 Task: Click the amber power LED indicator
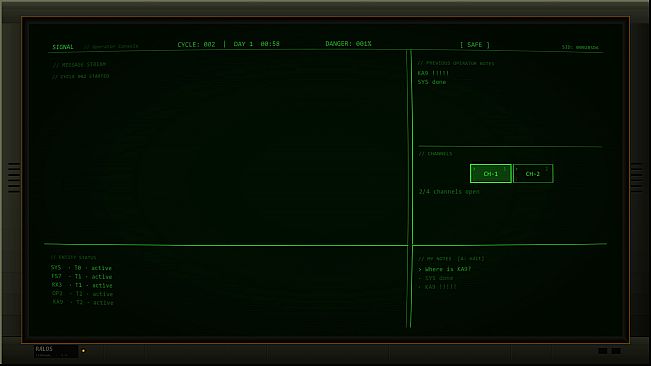83,351
